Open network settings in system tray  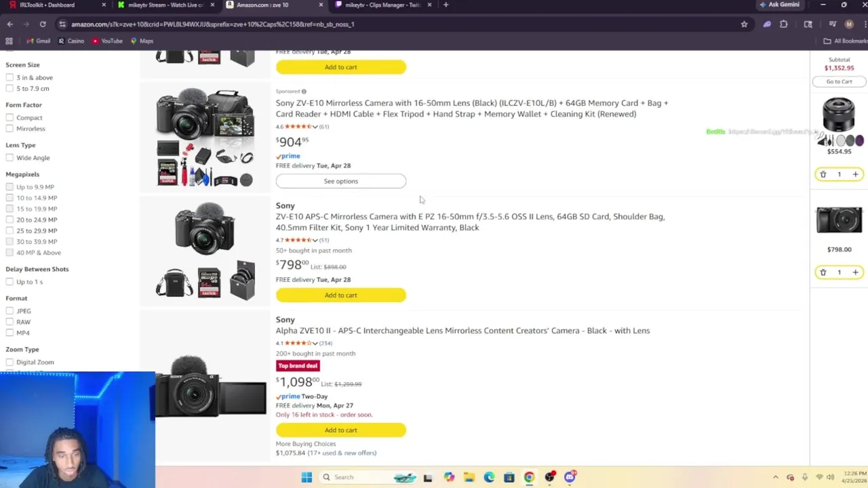(818, 477)
